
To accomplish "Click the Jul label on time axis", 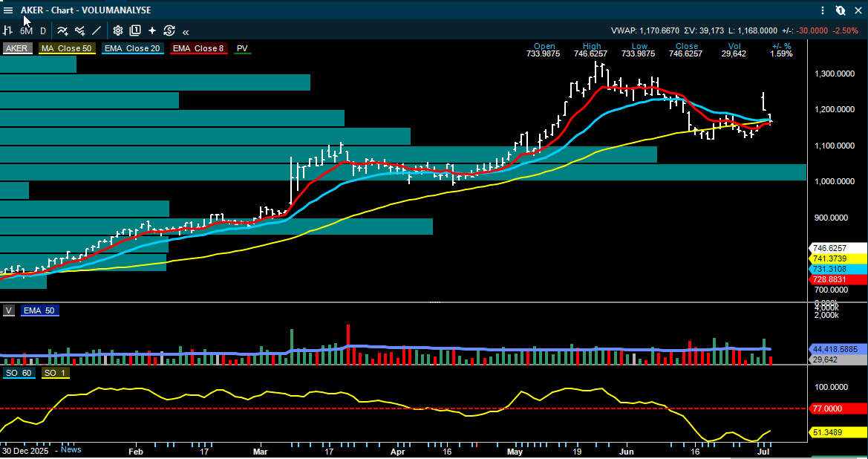I will coord(763,452).
